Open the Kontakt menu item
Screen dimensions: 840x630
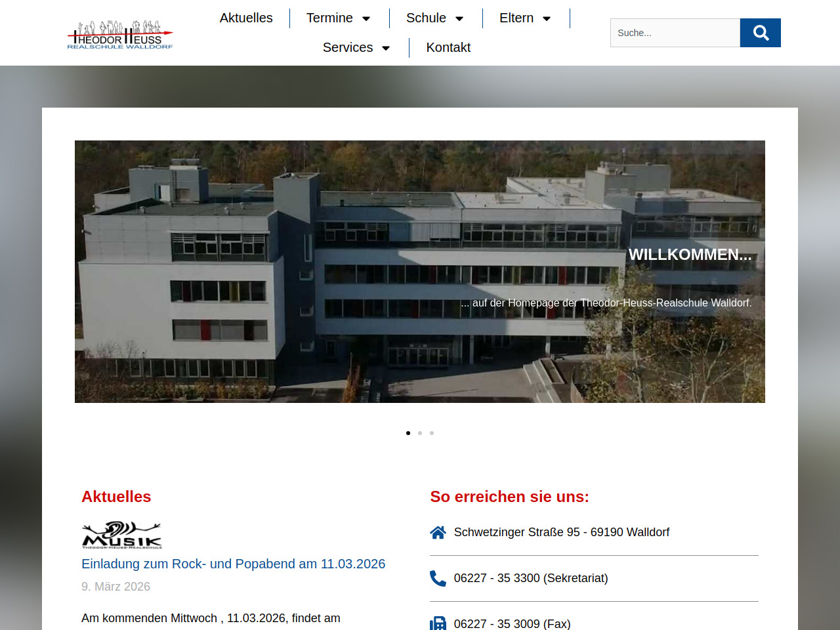448,48
